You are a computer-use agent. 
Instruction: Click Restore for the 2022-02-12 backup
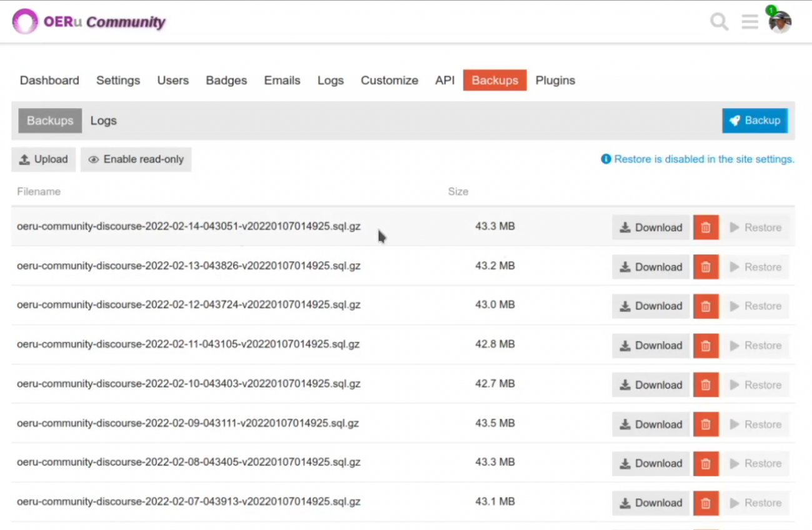click(756, 306)
